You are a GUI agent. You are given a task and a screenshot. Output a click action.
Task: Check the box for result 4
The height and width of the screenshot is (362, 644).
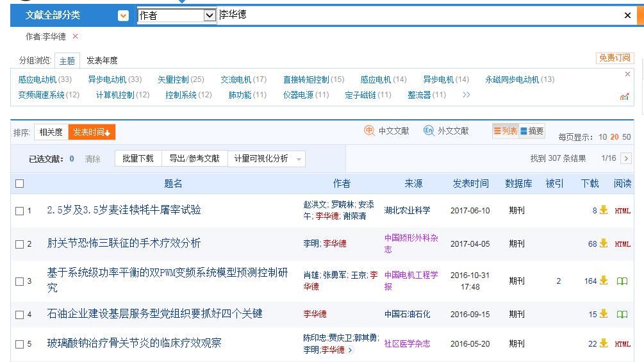(x=19, y=315)
